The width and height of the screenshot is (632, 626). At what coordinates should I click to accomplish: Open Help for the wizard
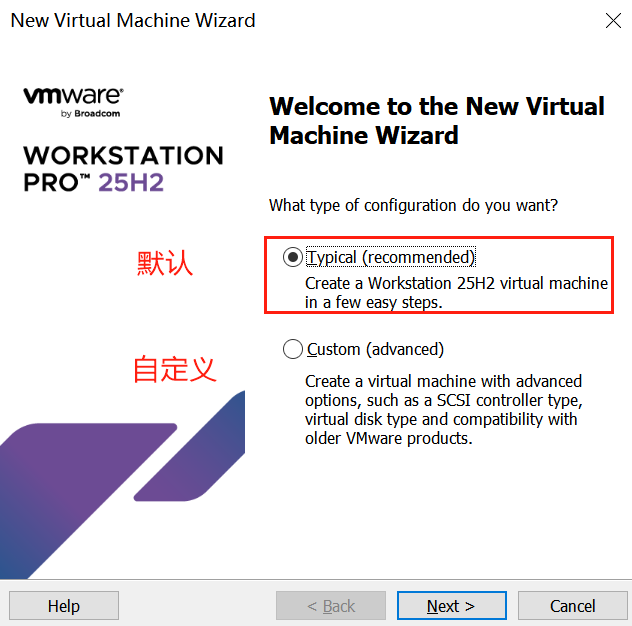pos(64,605)
